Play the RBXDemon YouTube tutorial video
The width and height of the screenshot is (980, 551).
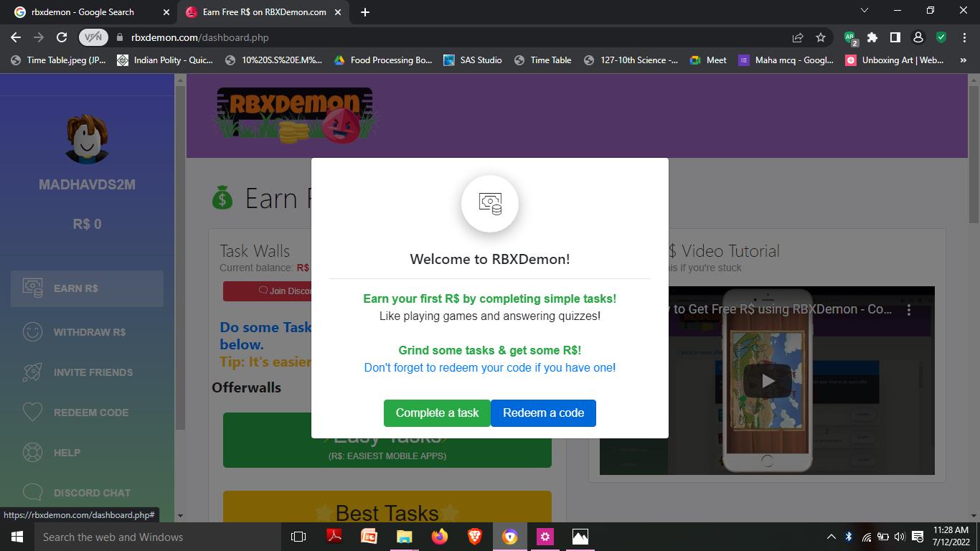[767, 380]
